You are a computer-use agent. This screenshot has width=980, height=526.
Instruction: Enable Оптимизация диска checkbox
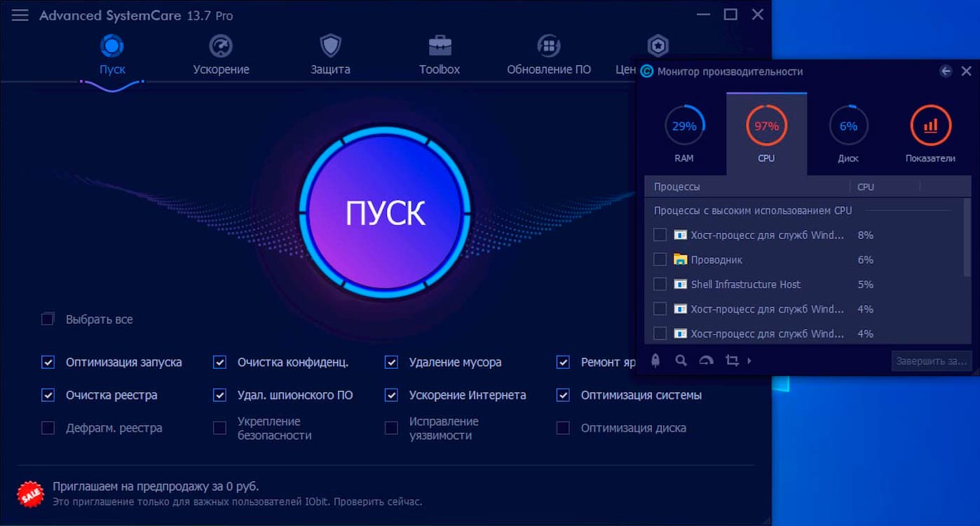coord(563,428)
